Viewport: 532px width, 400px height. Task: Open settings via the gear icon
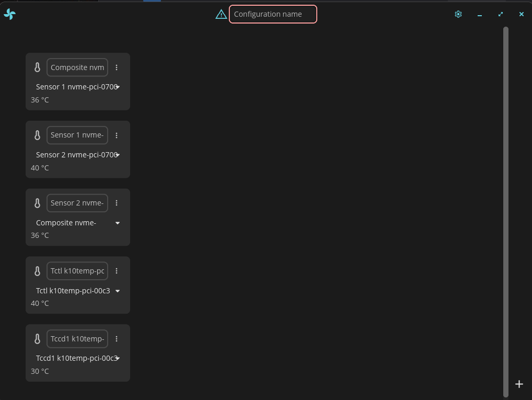coord(458,14)
